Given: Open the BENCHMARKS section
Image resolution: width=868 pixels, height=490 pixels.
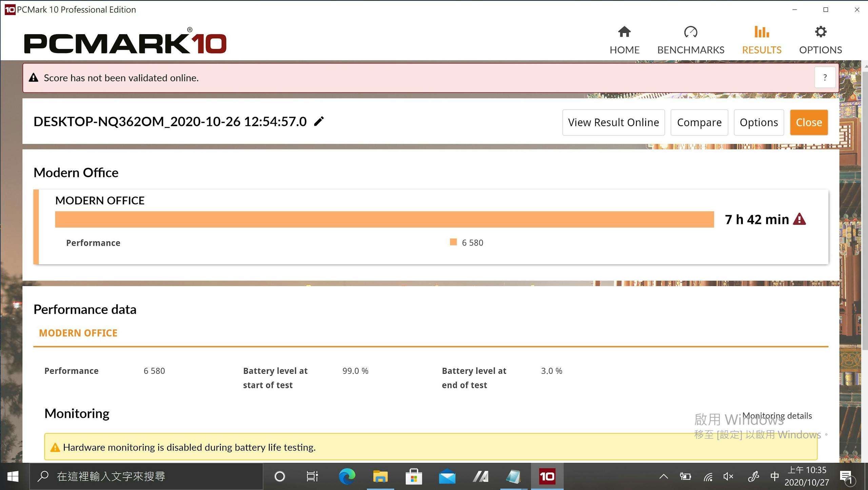Looking at the screenshot, I should [x=691, y=40].
